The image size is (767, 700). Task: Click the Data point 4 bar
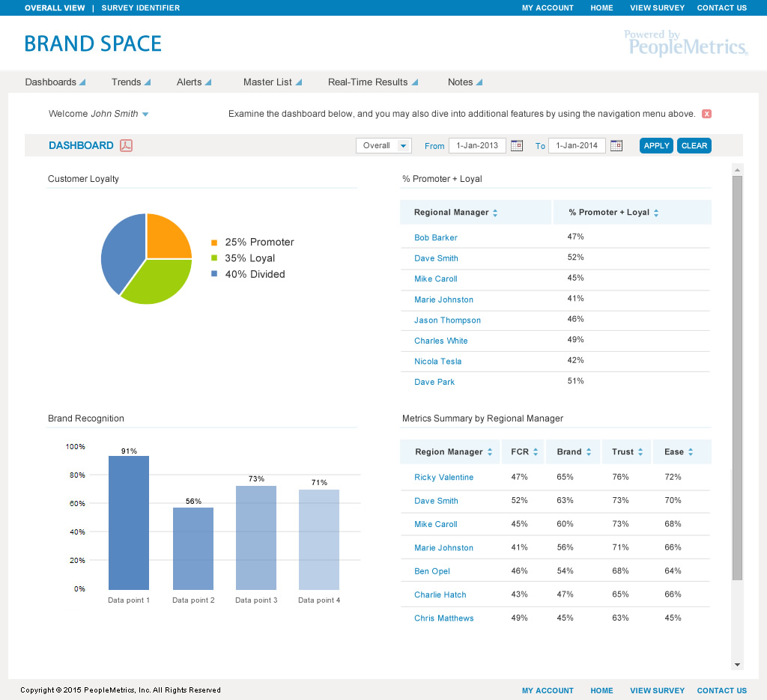pyautogui.click(x=319, y=540)
